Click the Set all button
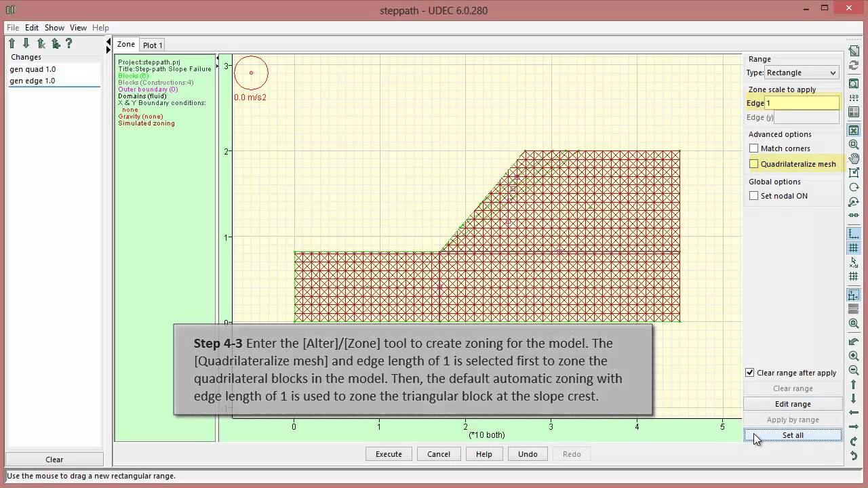 tap(792, 435)
